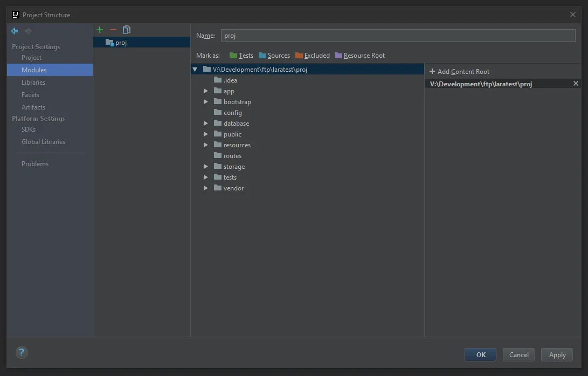
Task: Click the module Name text field
Action: tap(398, 36)
